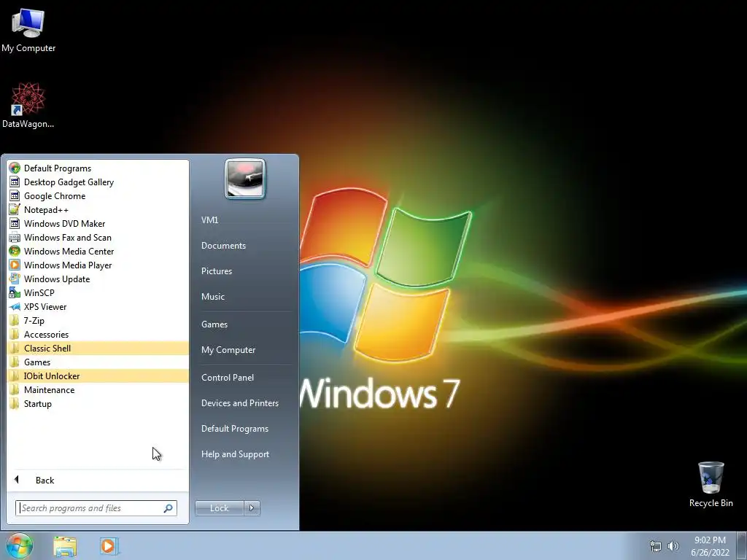Open shutdown options arrow next to Lock

coord(252,508)
